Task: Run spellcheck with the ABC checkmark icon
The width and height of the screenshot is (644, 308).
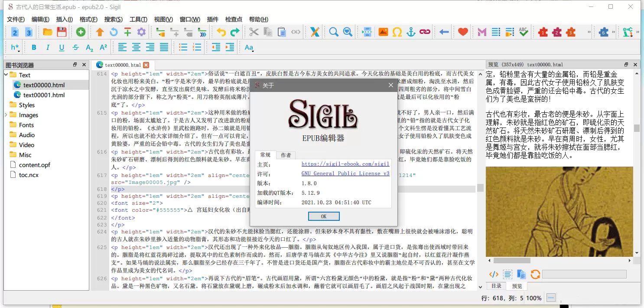Action: tap(524, 32)
